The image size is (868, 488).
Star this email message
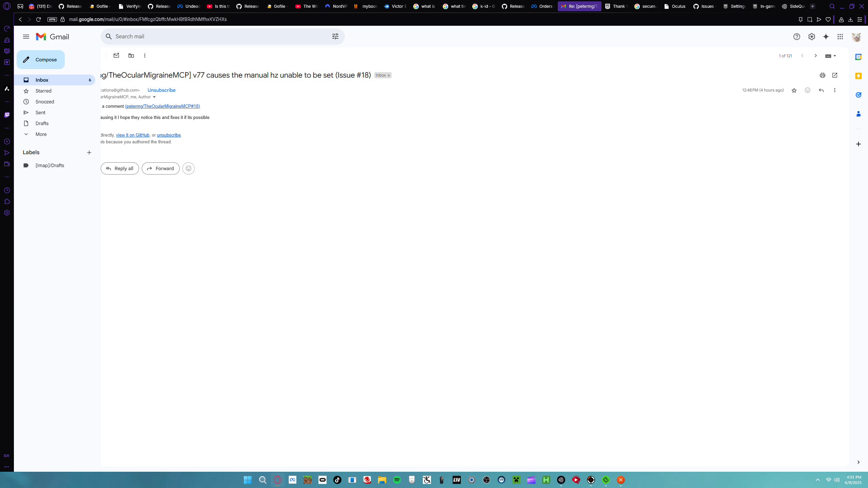[794, 90]
